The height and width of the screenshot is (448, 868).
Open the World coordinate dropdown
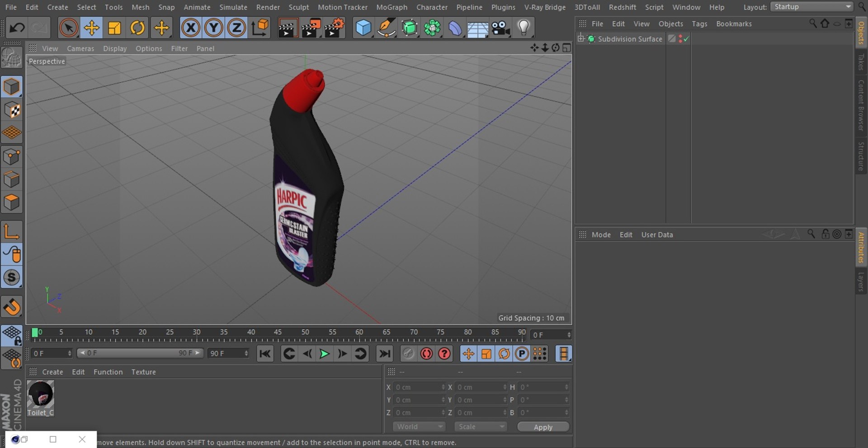click(x=419, y=427)
